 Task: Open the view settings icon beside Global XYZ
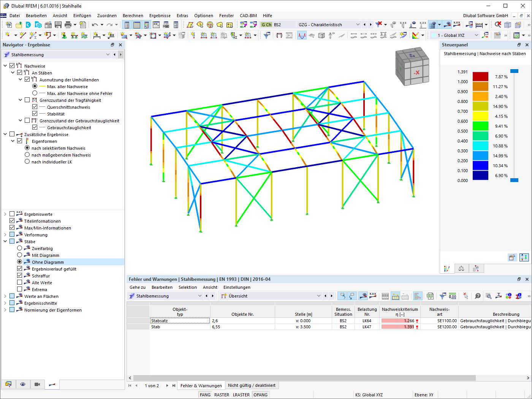click(x=485, y=35)
